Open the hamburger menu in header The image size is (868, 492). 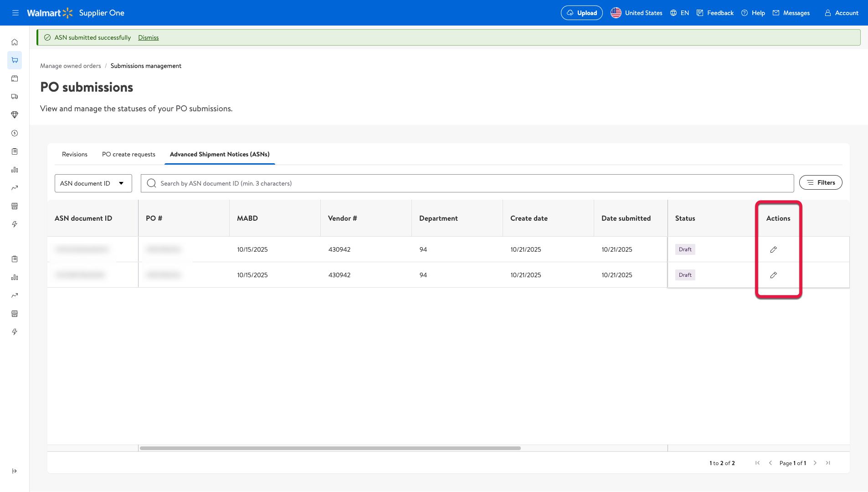click(15, 13)
